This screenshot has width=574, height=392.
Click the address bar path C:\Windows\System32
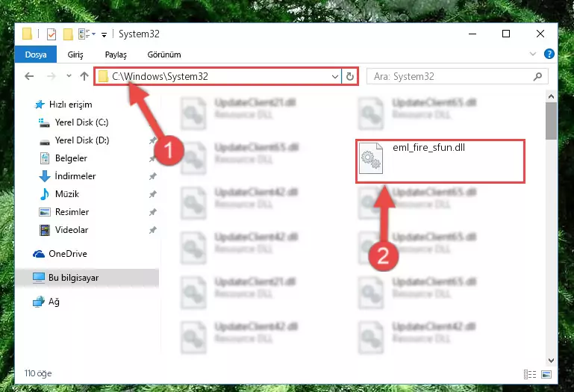pyautogui.click(x=160, y=76)
